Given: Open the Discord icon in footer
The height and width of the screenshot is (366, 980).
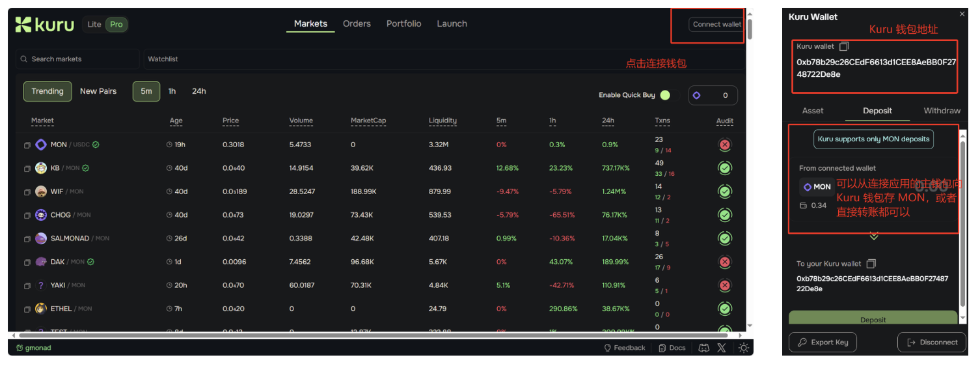Looking at the screenshot, I should pos(703,348).
